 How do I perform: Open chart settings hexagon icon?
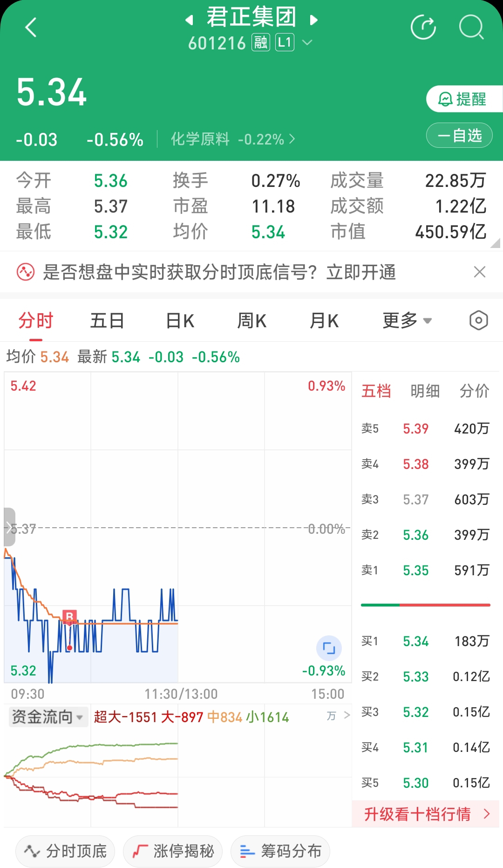[478, 321]
